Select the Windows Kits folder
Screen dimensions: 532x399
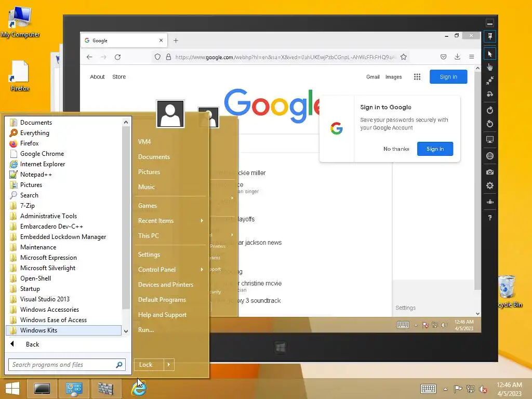pos(63,330)
